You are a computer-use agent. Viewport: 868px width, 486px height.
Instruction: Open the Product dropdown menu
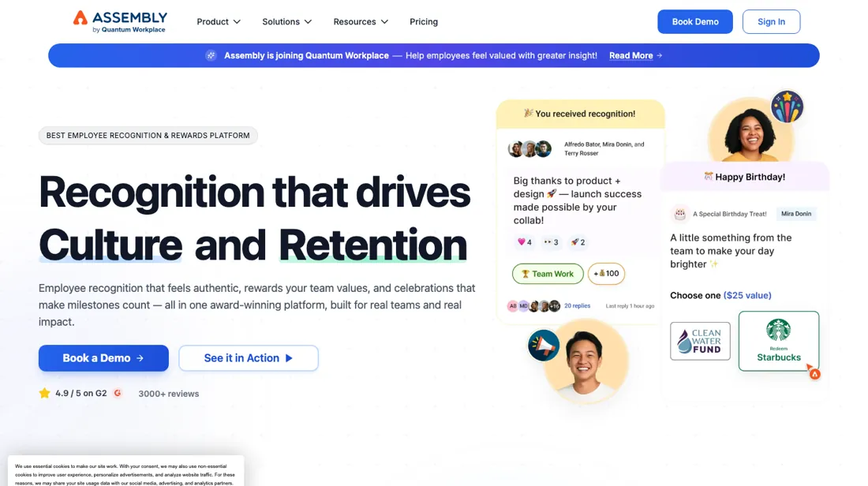219,21
